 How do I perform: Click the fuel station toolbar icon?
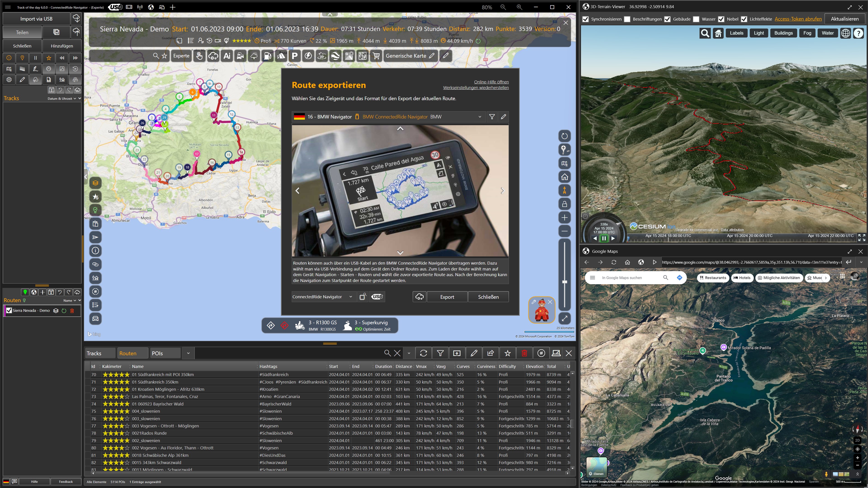pos(267,56)
